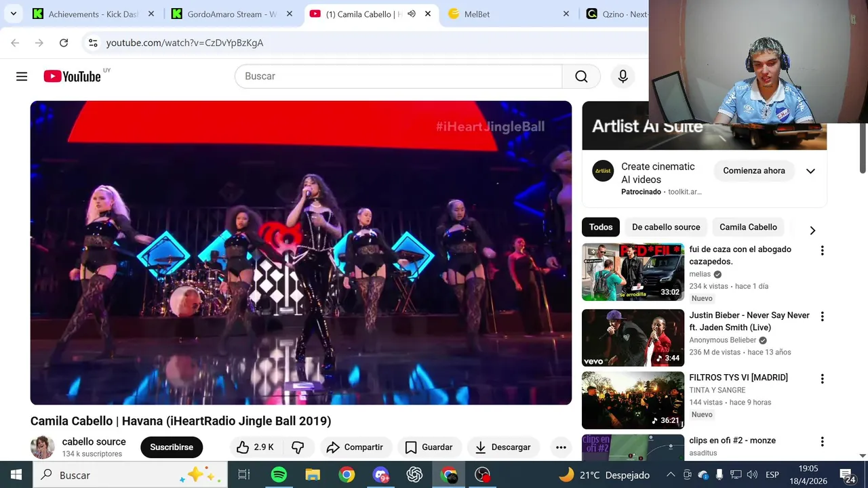The width and height of the screenshot is (868, 488).
Task: Go to the YouTube home logo
Action: click(73, 77)
